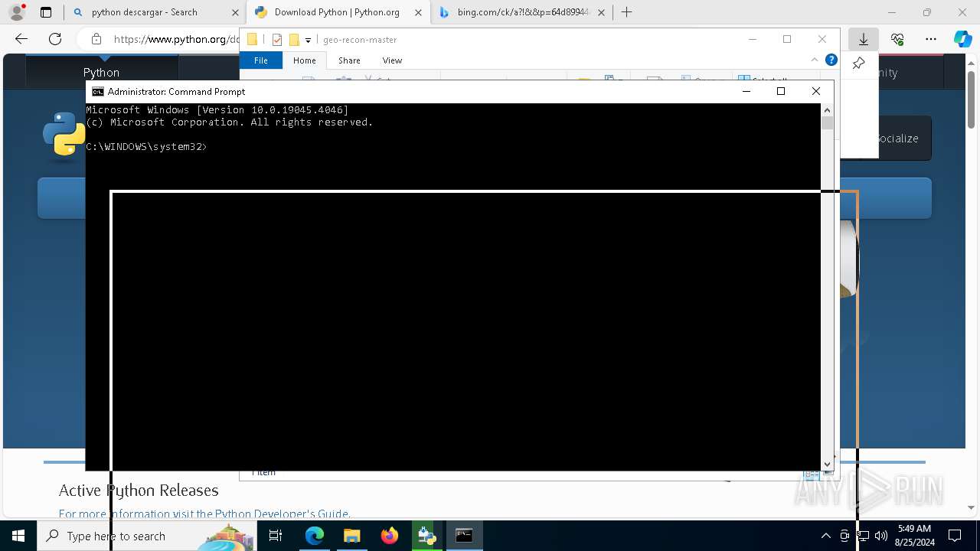Switch Explorer to details view icon
Image resolution: width=980 pixels, height=551 pixels.
click(x=812, y=474)
